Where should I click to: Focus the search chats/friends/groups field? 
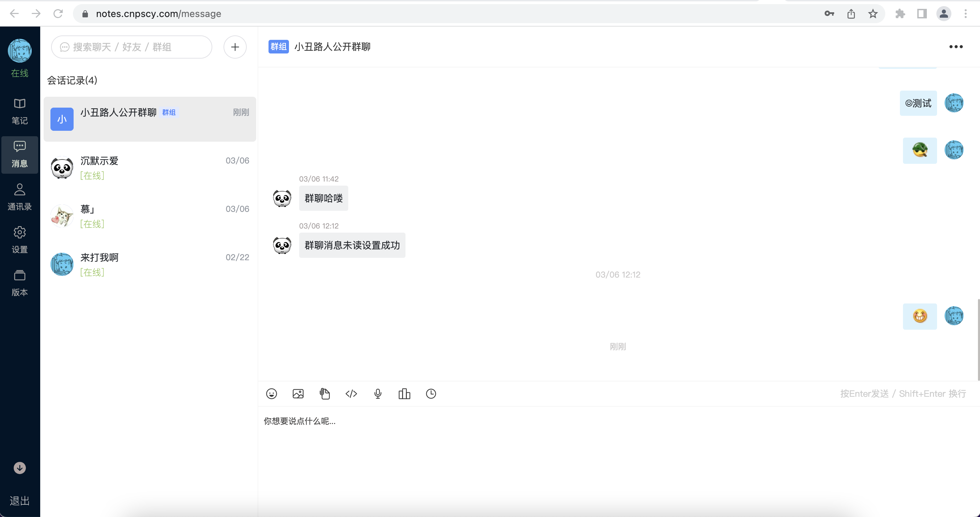[x=132, y=47]
